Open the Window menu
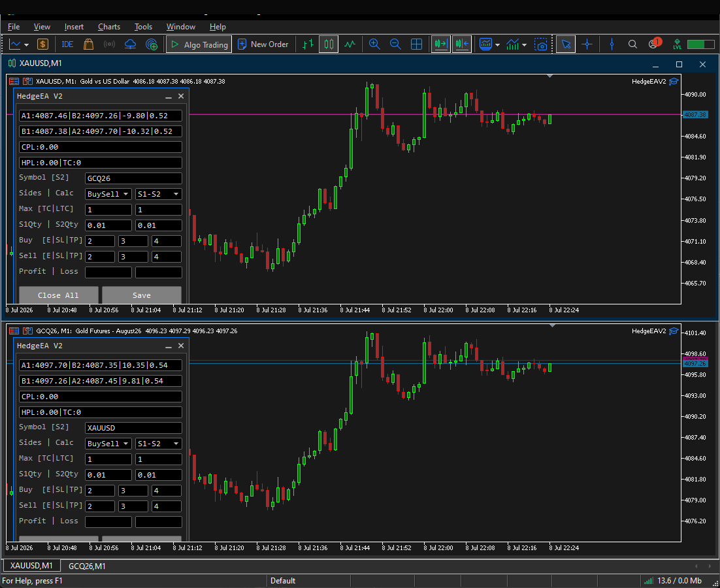 (x=181, y=27)
